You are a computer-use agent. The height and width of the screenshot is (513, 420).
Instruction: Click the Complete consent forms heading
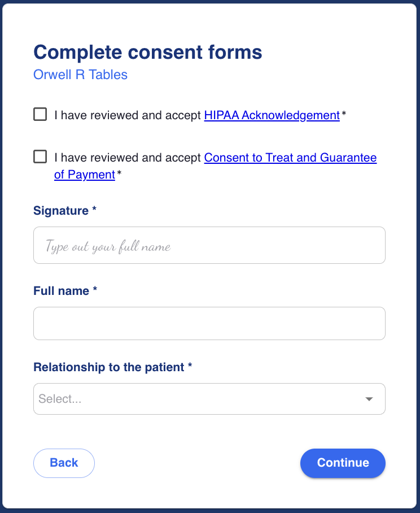coord(148,52)
